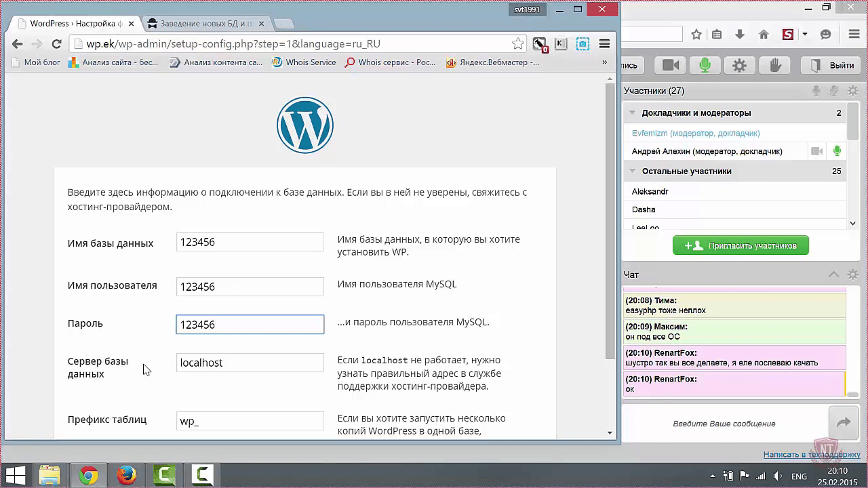Toggle the green webinar microphone button
Screen dimensions: 868x488
(705, 65)
